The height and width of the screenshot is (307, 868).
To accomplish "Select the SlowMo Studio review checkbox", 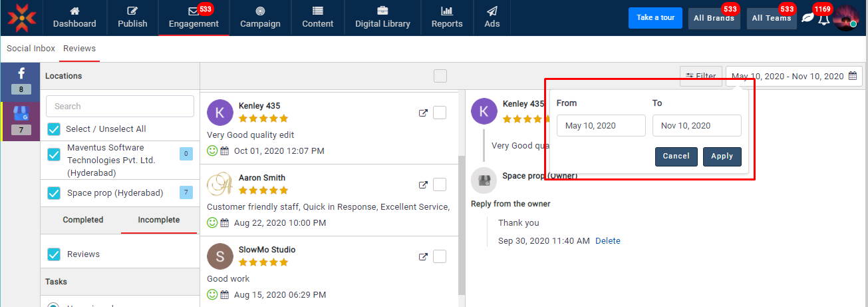I will click(x=440, y=256).
